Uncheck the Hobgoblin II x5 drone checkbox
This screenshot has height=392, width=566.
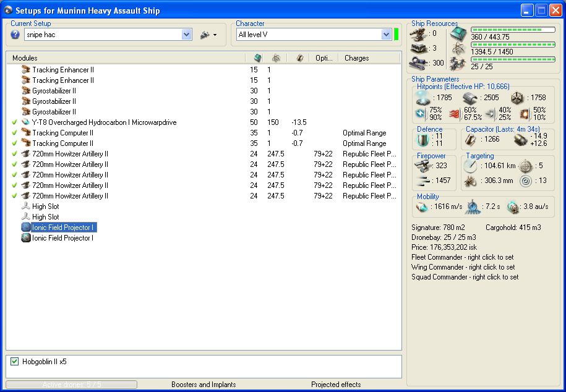15,362
